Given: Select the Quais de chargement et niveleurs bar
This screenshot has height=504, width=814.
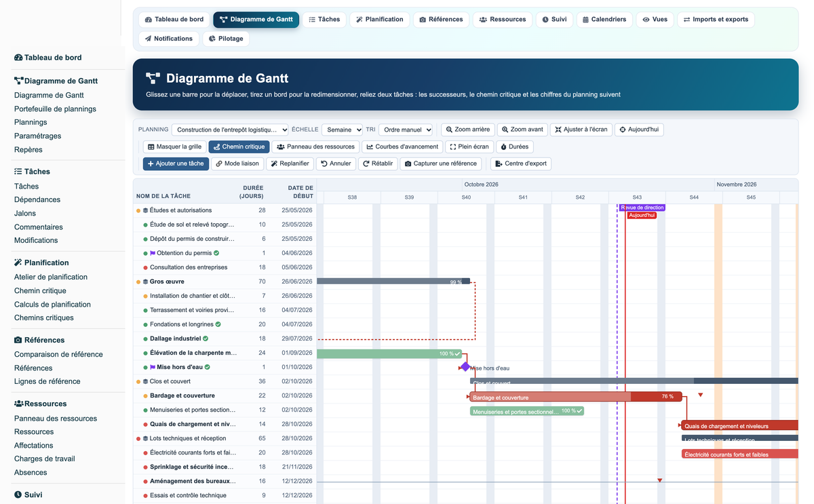Looking at the screenshot, I should 740,425.
